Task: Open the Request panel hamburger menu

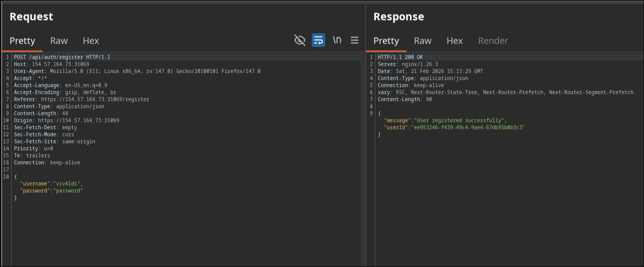Action: pyautogui.click(x=354, y=40)
